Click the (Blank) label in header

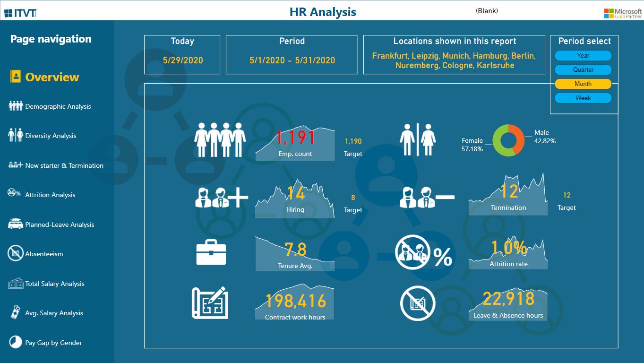487,10
